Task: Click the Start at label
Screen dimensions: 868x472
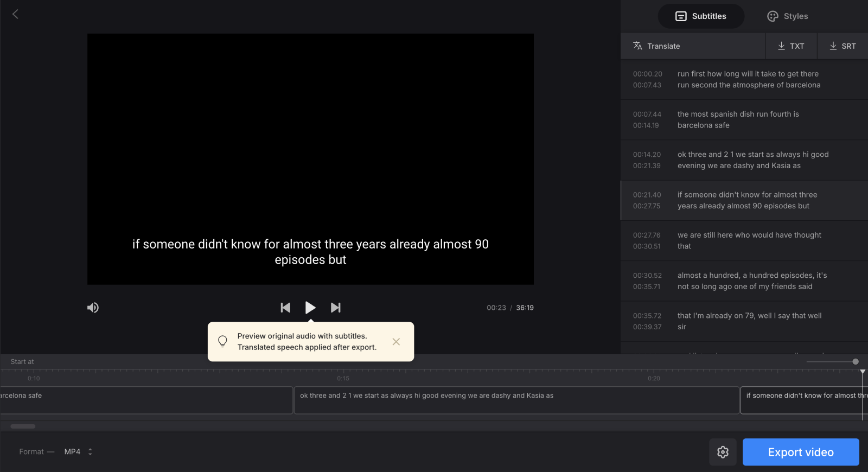Action: (22, 362)
